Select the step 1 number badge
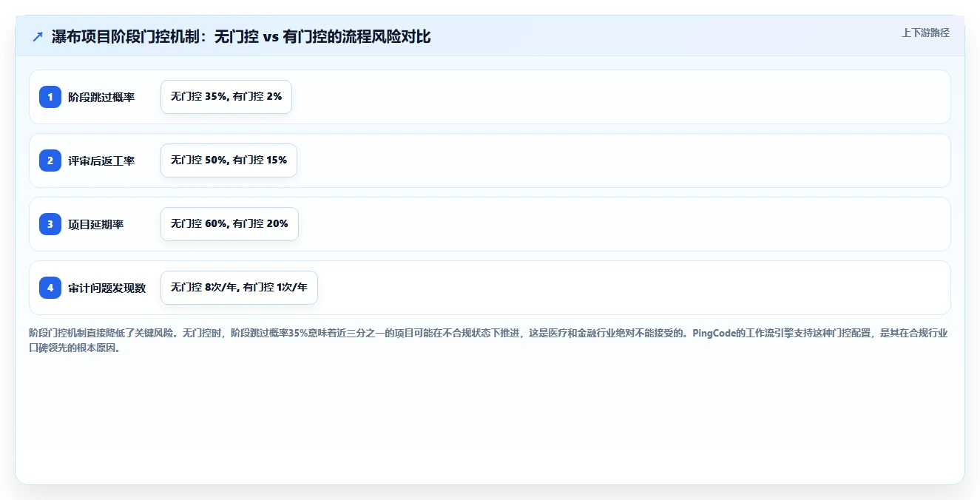This screenshot has height=500, width=980. (x=50, y=97)
